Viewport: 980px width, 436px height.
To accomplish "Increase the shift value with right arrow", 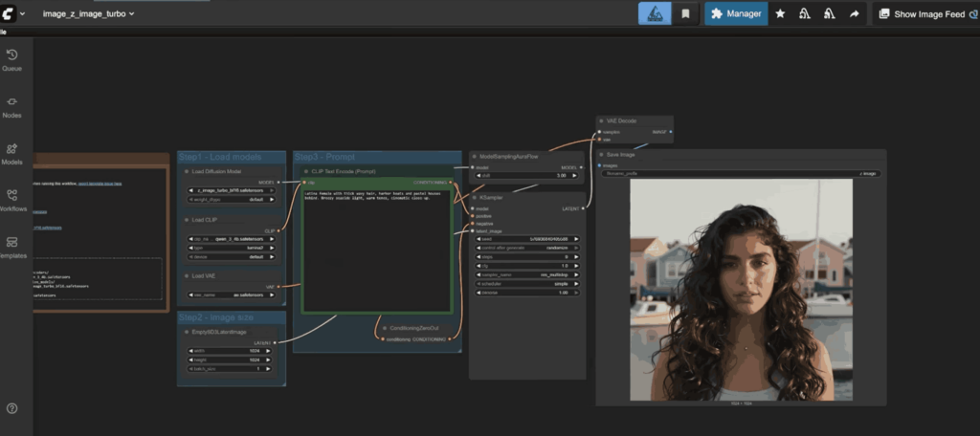I will [575, 176].
